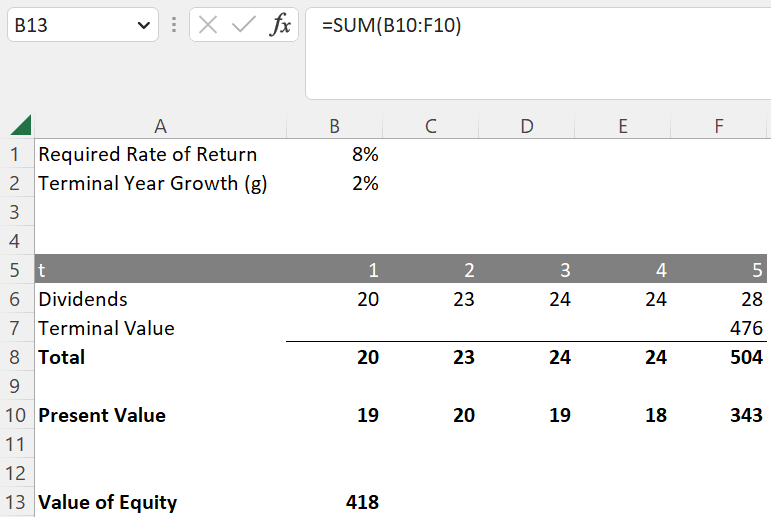
Task: Click the Dividends value 28
Action: 718,299
